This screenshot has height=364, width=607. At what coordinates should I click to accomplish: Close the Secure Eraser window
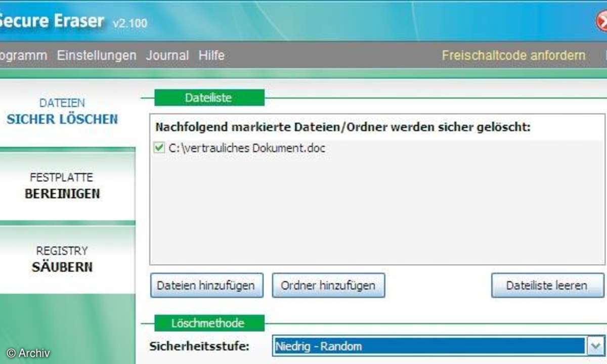(x=602, y=21)
